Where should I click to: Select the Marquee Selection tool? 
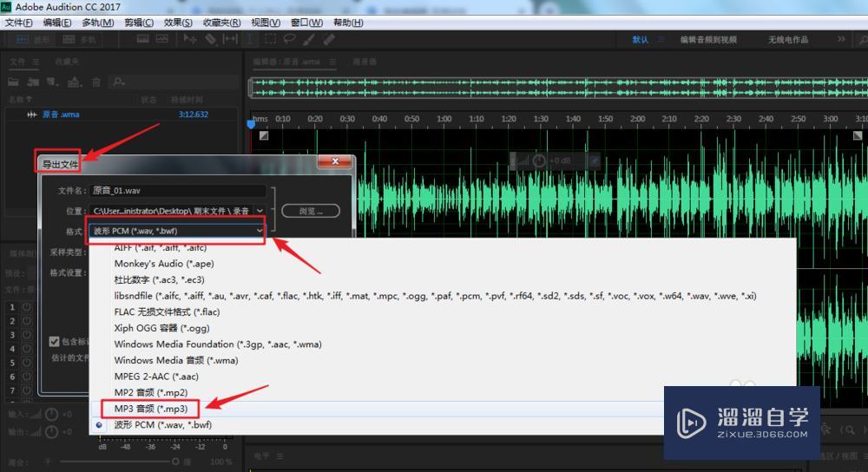point(270,39)
